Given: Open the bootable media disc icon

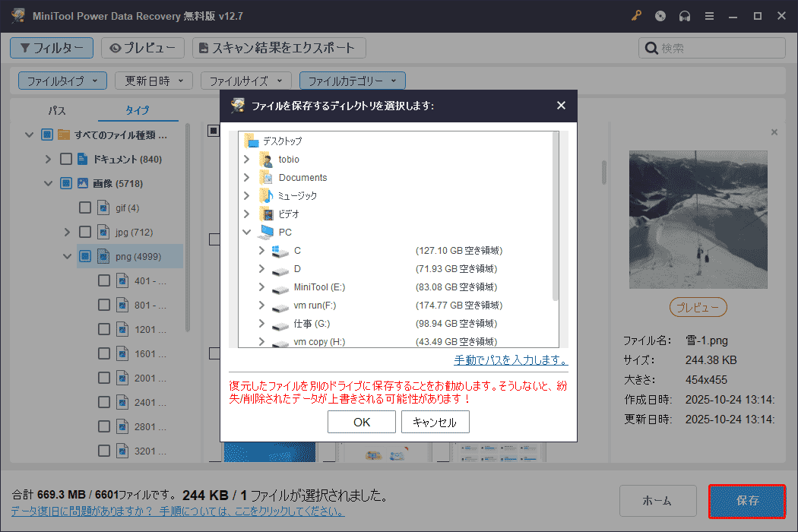Looking at the screenshot, I should point(660,15).
